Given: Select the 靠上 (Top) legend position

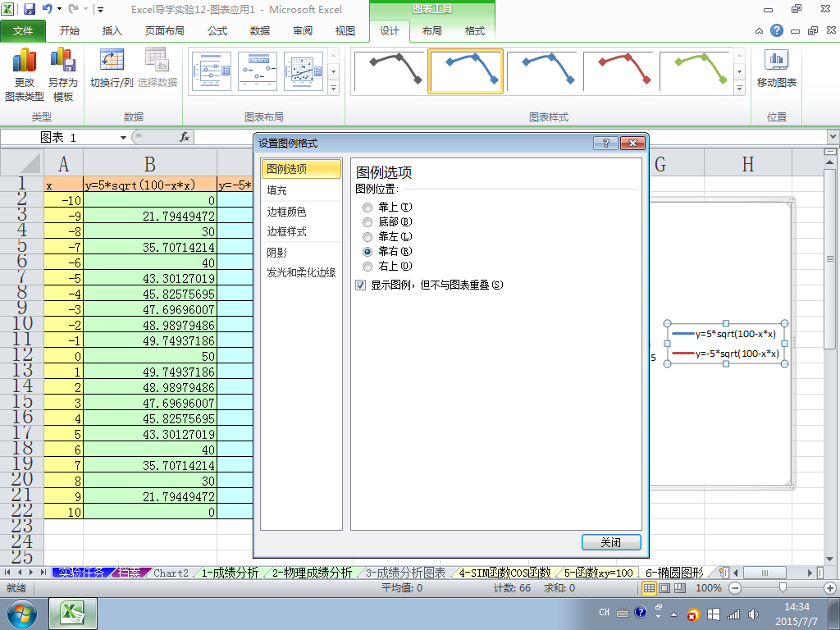Looking at the screenshot, I should [x=367, y=208].
